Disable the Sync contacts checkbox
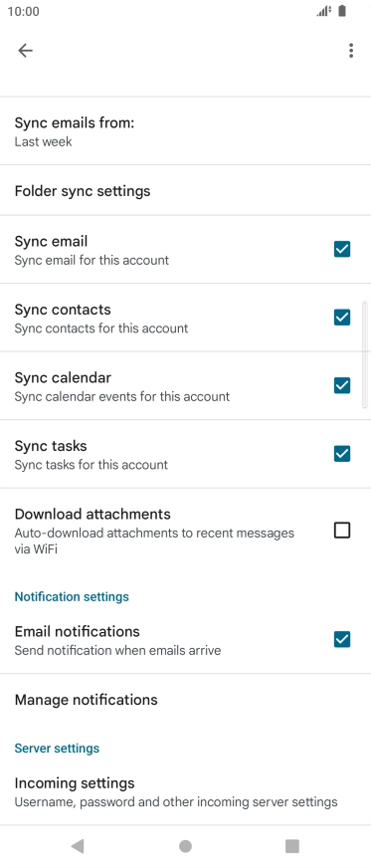This screenshot has height=868, width=371. [x=342, y=318]
